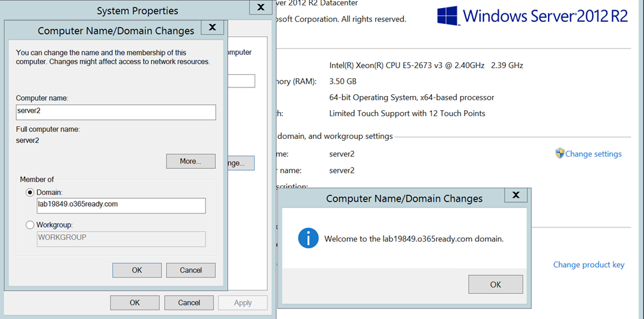Open the Change product key link

pos(589,265)
